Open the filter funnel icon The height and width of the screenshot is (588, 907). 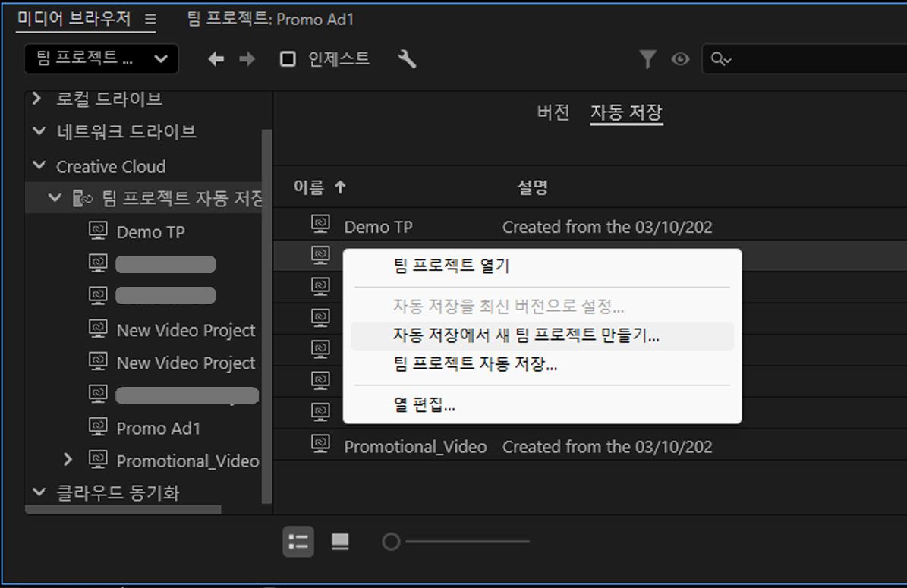pyautogui.click(x=647, y=58)
